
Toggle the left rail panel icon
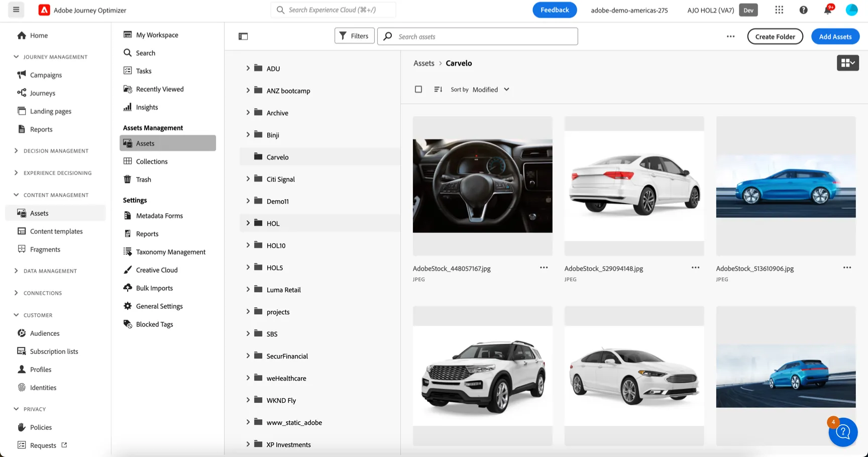tap(243, 36)
